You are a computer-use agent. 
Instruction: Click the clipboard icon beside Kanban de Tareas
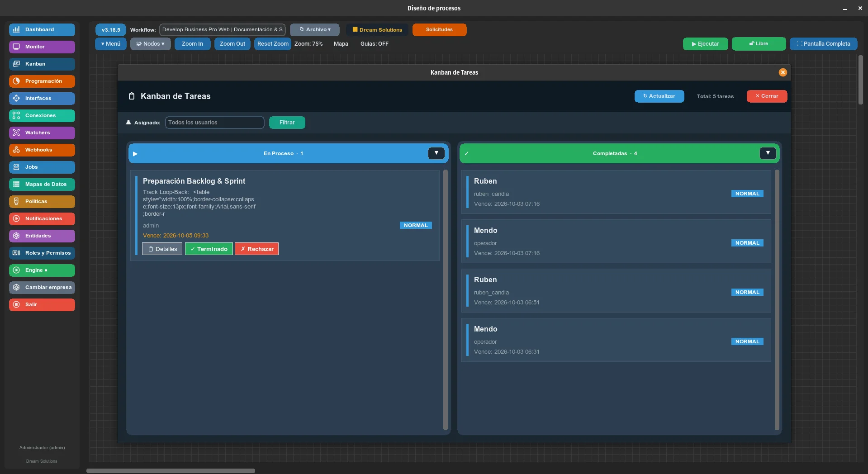pyautogui.click(x=132, y=96)
